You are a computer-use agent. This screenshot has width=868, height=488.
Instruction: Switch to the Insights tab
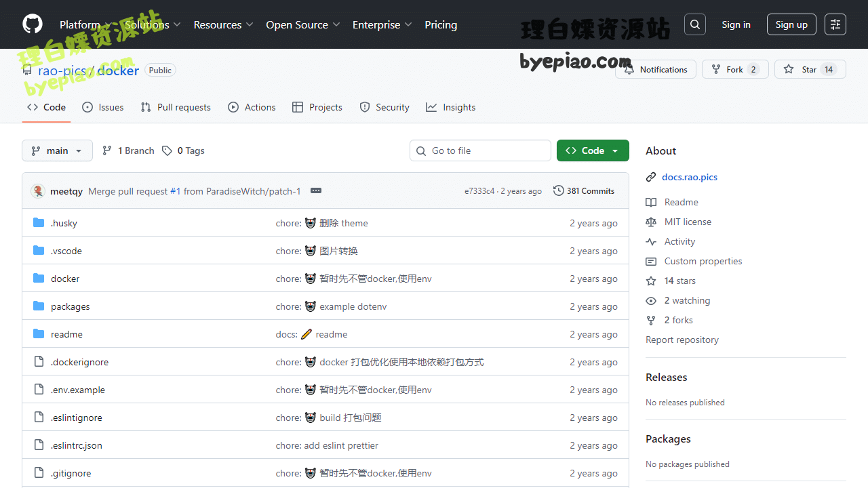point(451,107)
